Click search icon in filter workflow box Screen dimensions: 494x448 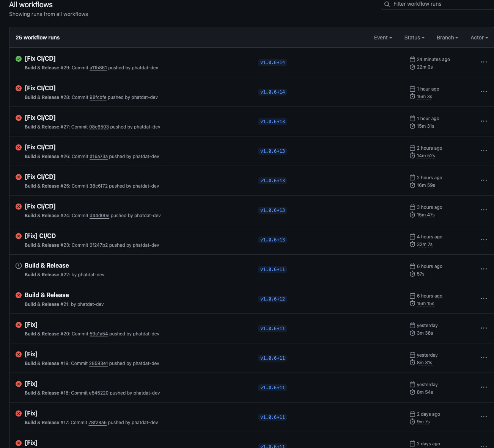[x=387, y=4]
